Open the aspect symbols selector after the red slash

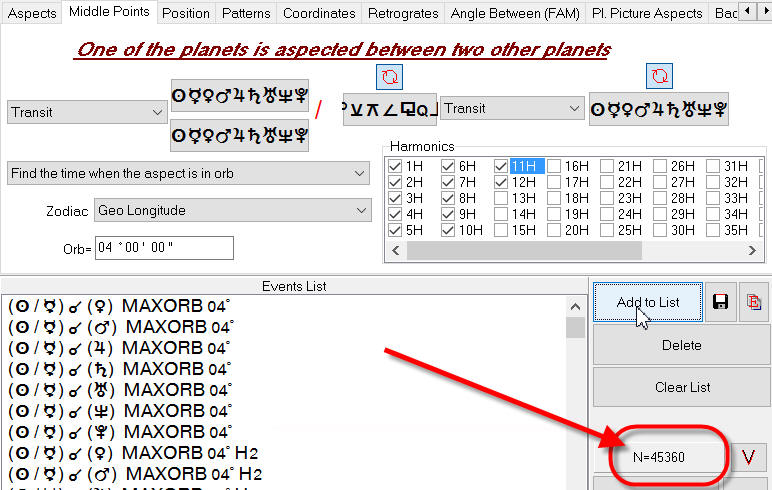coord(388,109)
